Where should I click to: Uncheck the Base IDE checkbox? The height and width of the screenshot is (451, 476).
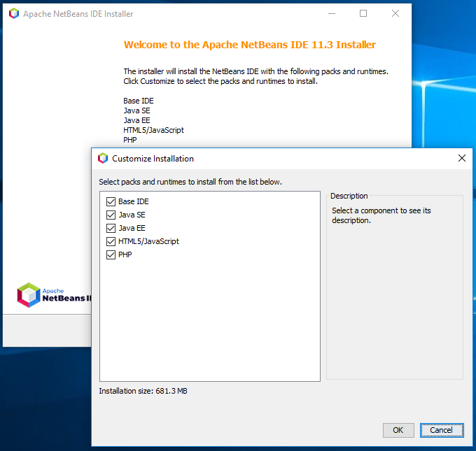click(x=111, y=201)
